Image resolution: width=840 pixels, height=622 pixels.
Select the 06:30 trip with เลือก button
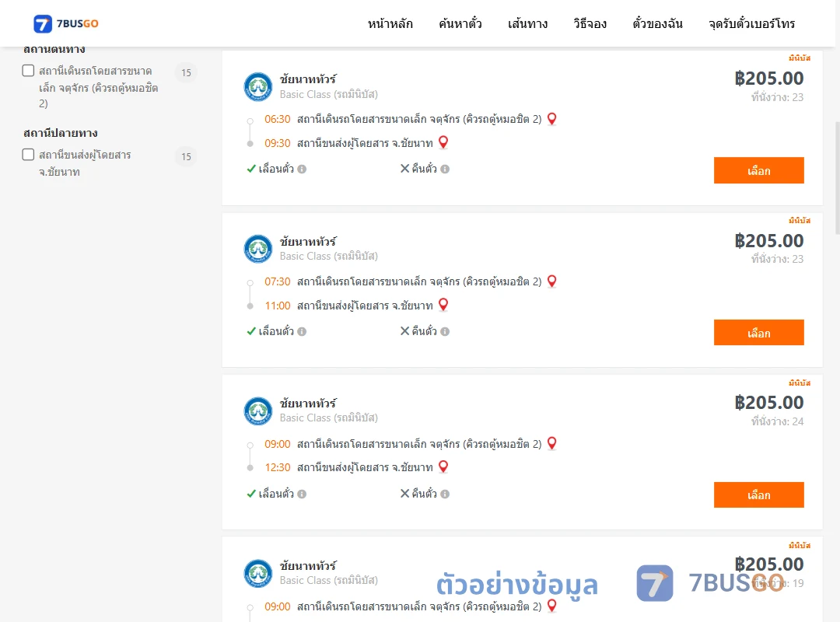(x=758, y=170)
